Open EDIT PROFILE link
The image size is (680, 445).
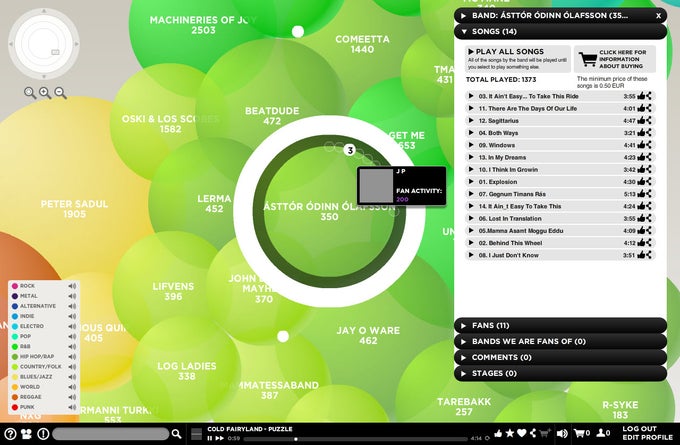point(647,437)
